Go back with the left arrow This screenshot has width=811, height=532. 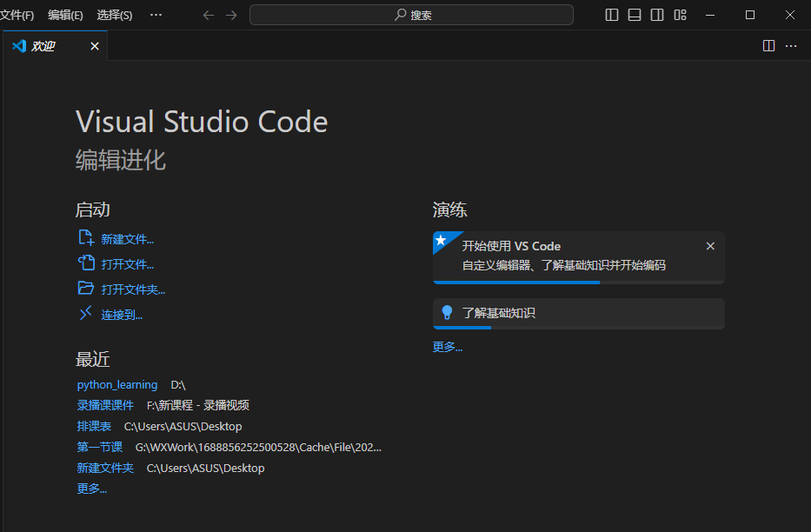209,15
